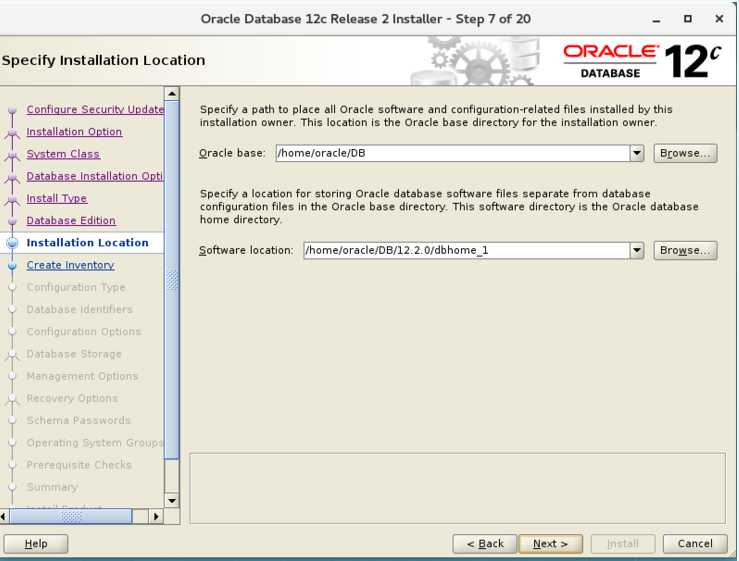Viewport: 739px width, 561px height.
Task: Click the horizontal scrollbar's left arrow
Action: (3, 517)
